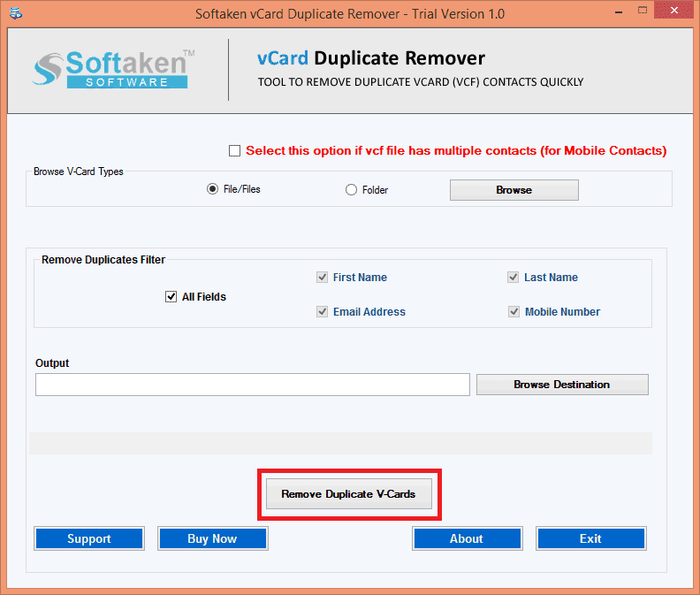Select the File/Files radio button
The width and height of the screenshot is (700, 595).
coord(212,189)
